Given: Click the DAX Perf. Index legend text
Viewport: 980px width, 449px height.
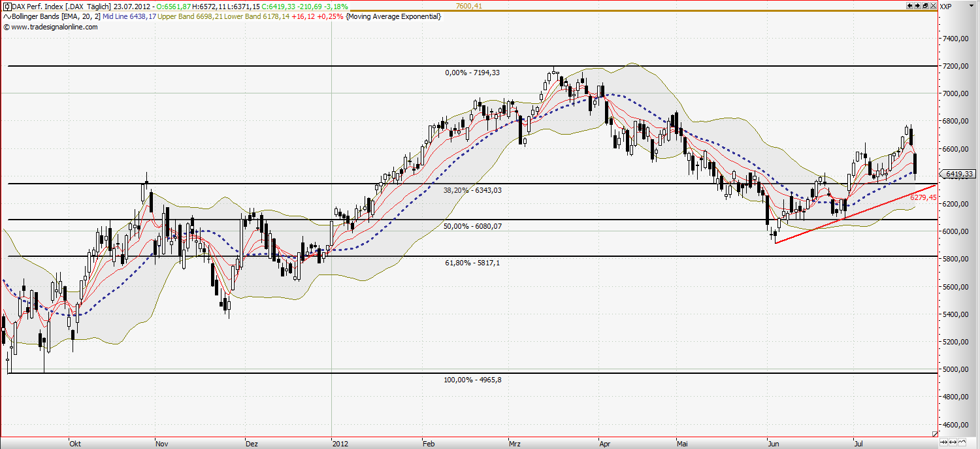Looking at the screenshot, I should point(36,6).
